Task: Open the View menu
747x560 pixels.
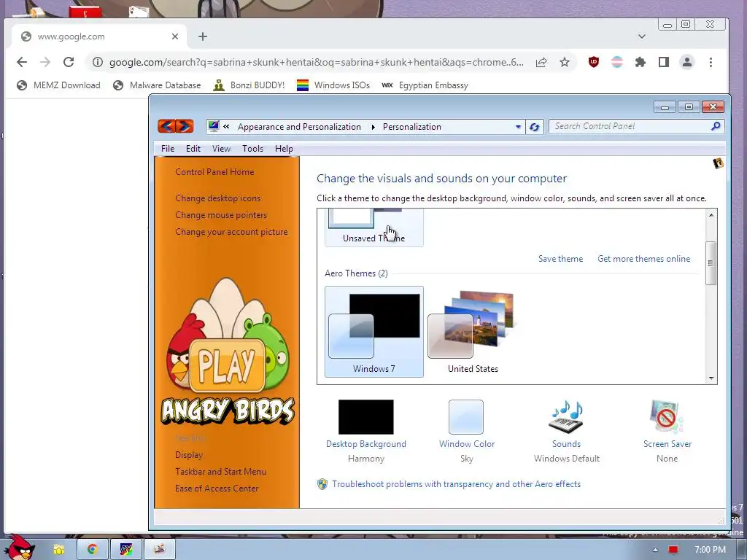Action: click(221, 149)
